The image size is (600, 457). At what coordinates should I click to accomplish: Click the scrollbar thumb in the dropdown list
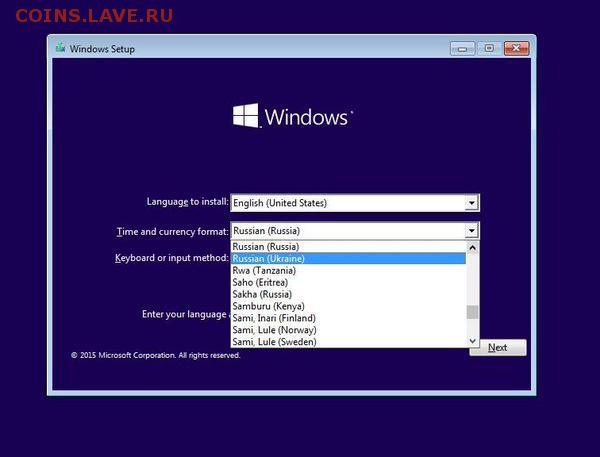[473, 312]
